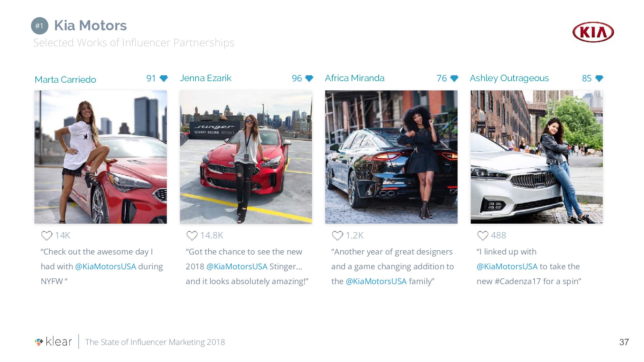This screenshot has height=362, width=644.
Task: Click @KiaMotorsUSA mention in Marta's caption
Action: (106, 266)
